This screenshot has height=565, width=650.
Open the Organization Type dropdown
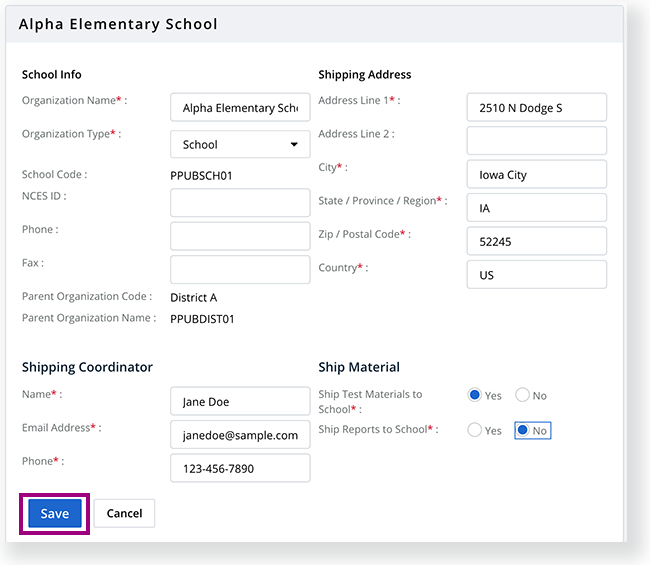click(240, 144)
